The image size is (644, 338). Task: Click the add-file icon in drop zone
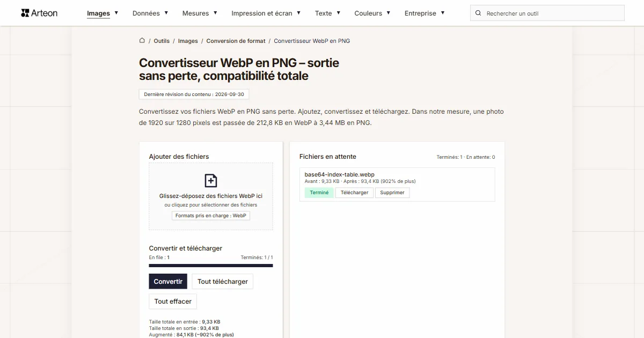(211, 180)
